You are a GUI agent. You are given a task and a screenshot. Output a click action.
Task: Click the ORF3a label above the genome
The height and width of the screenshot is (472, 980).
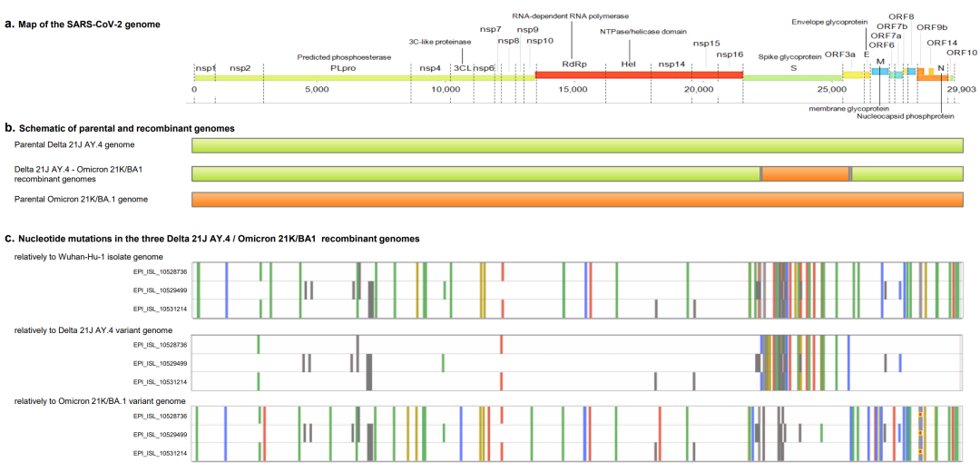click(x=839, y=54)
